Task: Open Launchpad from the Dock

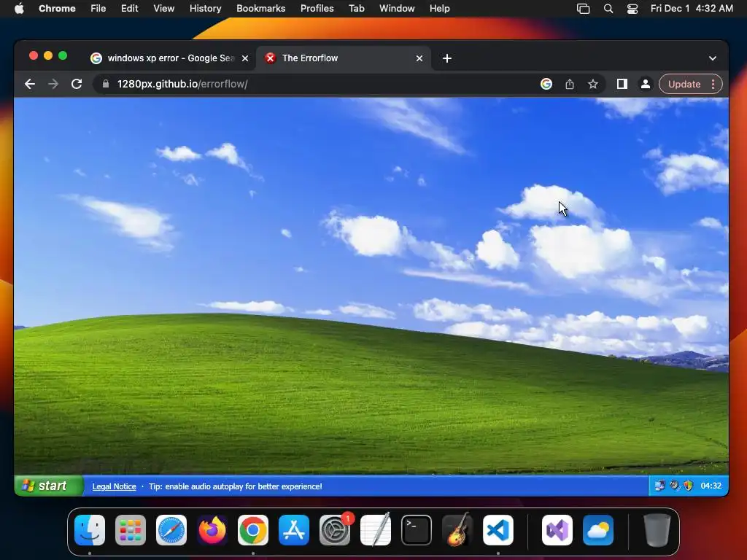Action: coord(131,530)
